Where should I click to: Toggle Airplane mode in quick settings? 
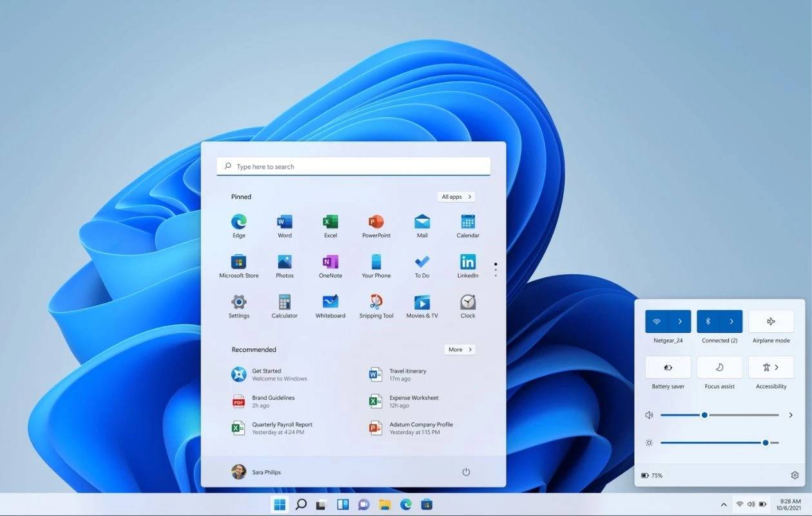click(771, 321)
